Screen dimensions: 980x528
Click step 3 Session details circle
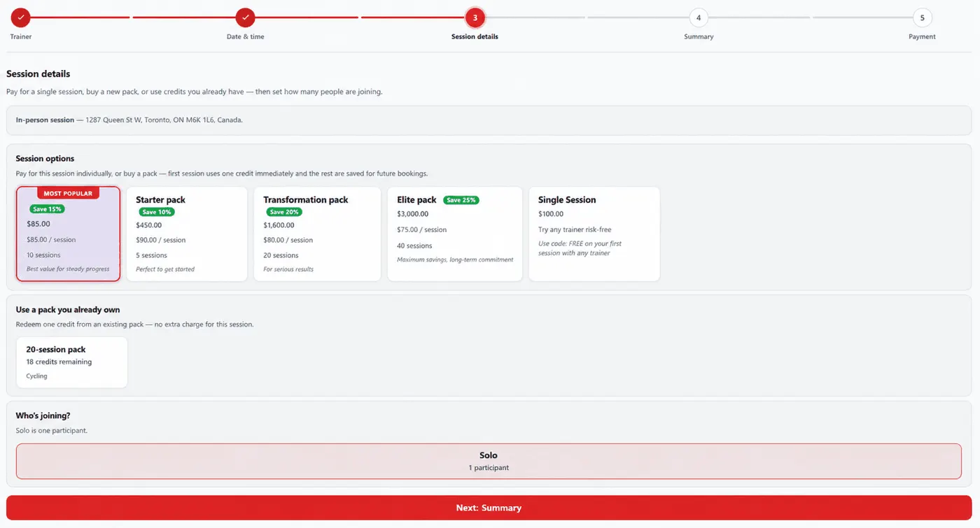point(475,17)
